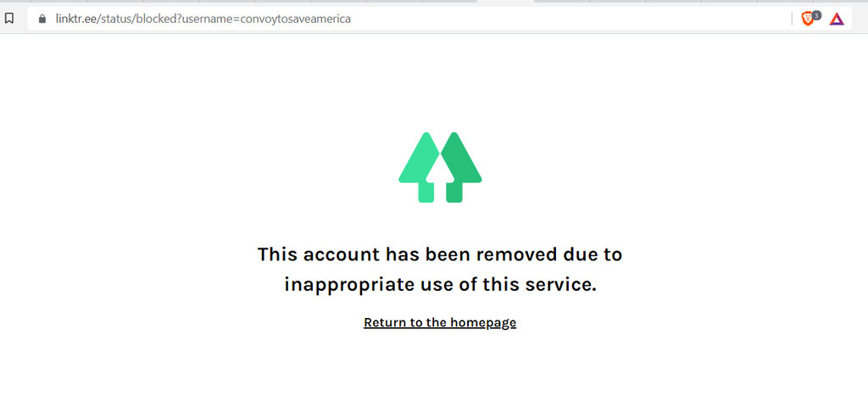Open the Brave Shields lion icon
Image resolution: width=868 pixels, height=396 pixels.
[x=808, y=20]
